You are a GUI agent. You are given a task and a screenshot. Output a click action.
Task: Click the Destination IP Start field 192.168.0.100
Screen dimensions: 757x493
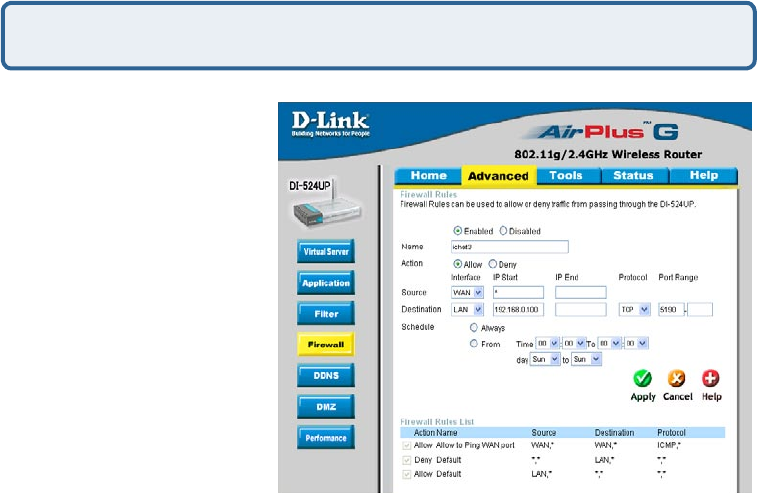click(518, 310)
